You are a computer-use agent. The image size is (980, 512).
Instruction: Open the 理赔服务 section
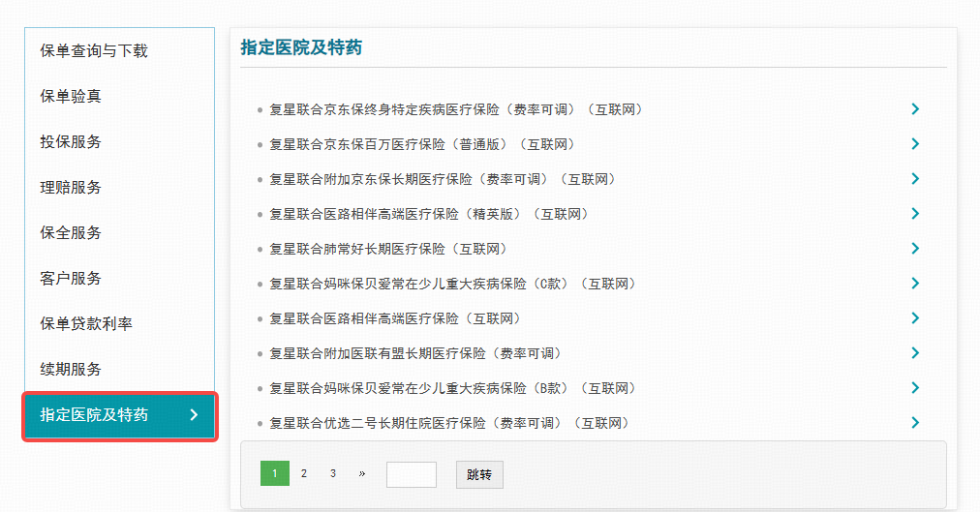[x=71, y=188]
